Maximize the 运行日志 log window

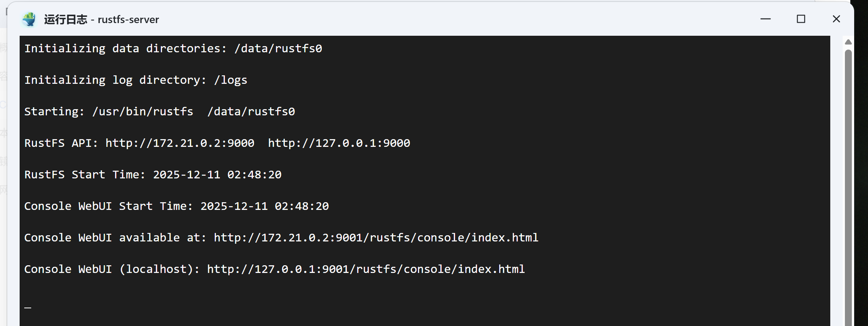(x=801, y=19)
